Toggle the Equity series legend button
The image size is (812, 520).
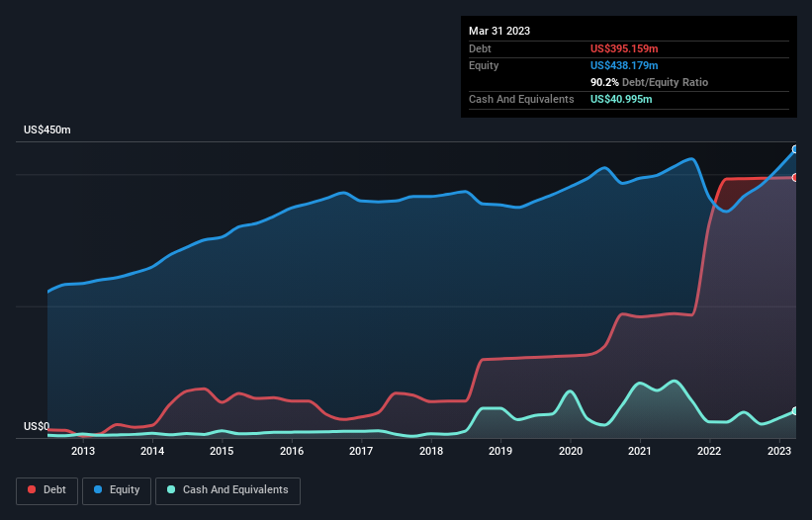[117, 490]
